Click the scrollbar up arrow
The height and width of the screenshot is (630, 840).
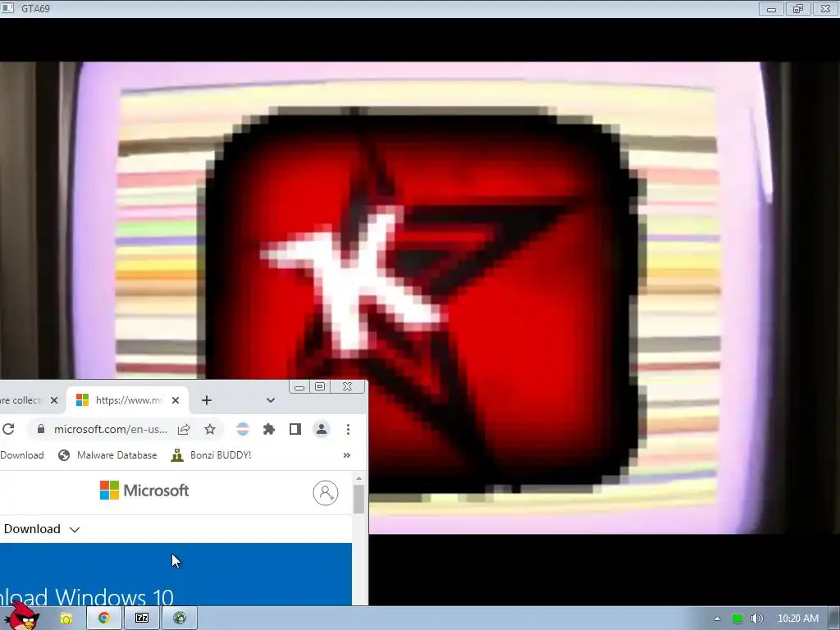358,478
